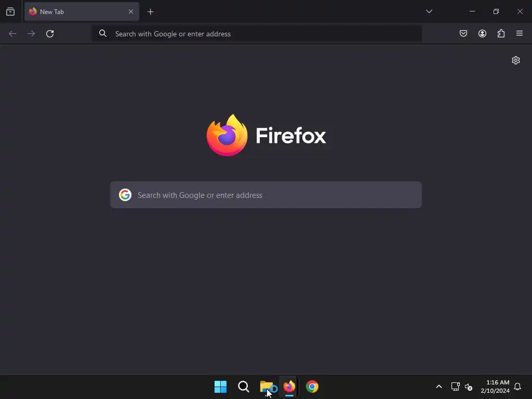Click the Google icon in search box

pyautogui.click(x=125, y=195)
